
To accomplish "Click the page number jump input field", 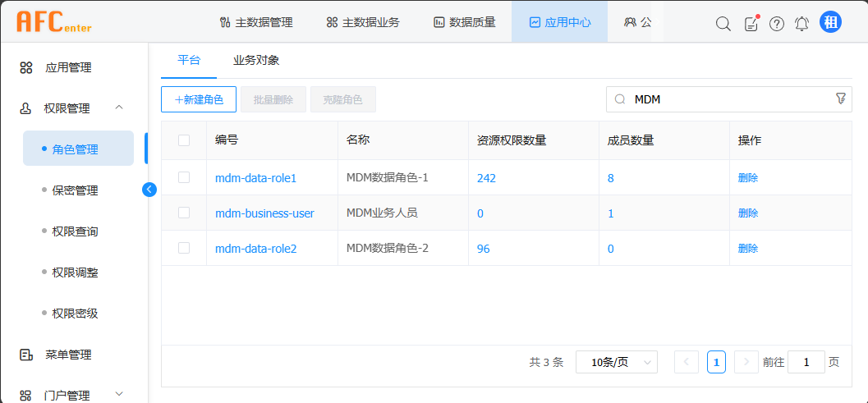I will (x=806, y=362).
